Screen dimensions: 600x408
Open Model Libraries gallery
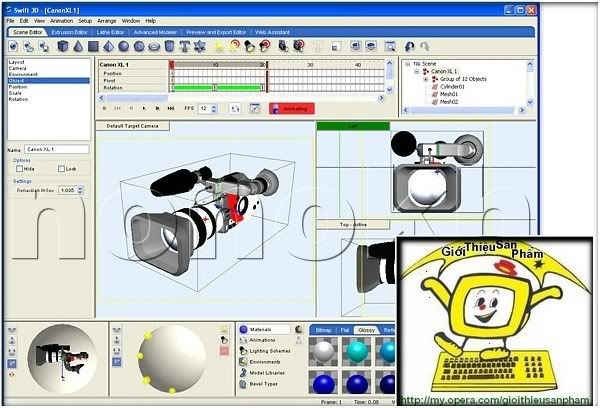[267, 372]
